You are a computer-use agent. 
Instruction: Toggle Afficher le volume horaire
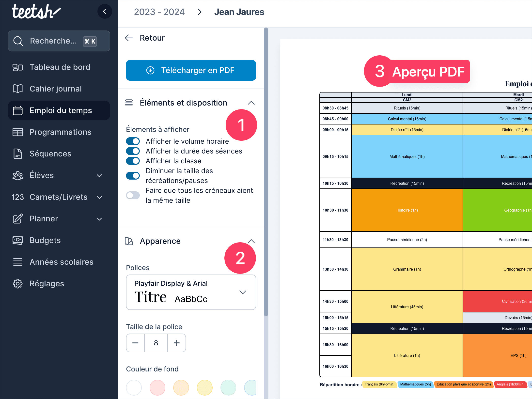click(x=133, y=141)
